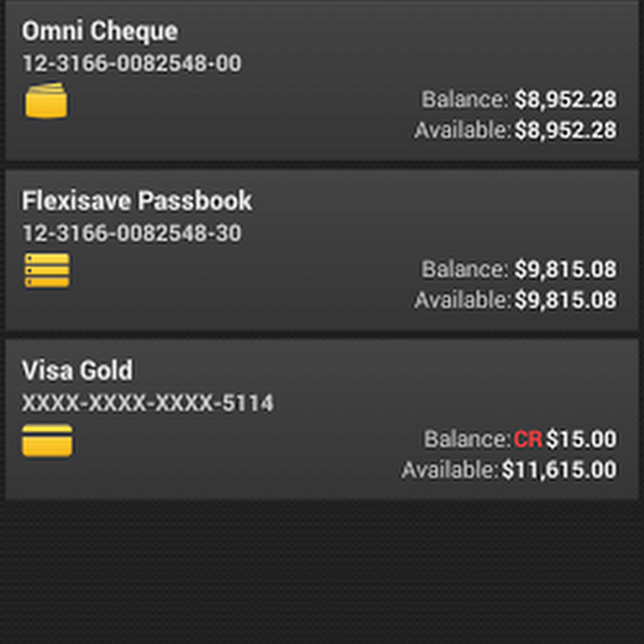Viewport: 644px width, 644px height.
Task: Select card number ending in 5114
Action: (x=147, y=404)
